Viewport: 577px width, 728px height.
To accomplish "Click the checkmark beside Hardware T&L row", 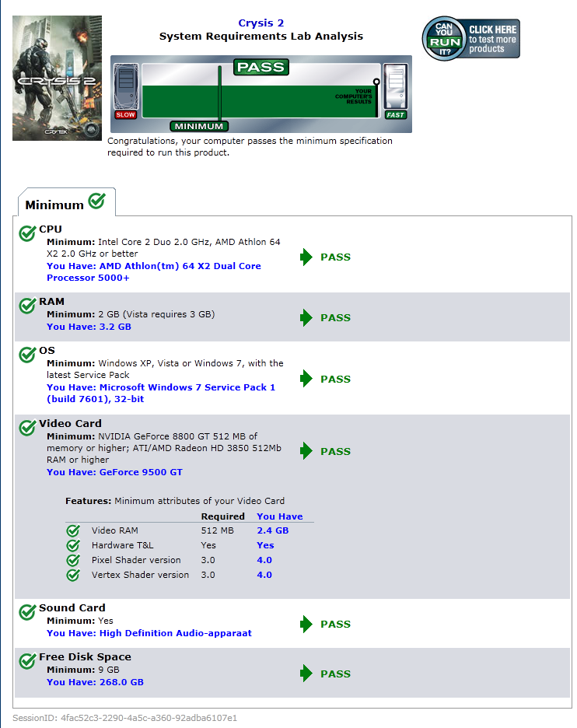I will [73, 545].
